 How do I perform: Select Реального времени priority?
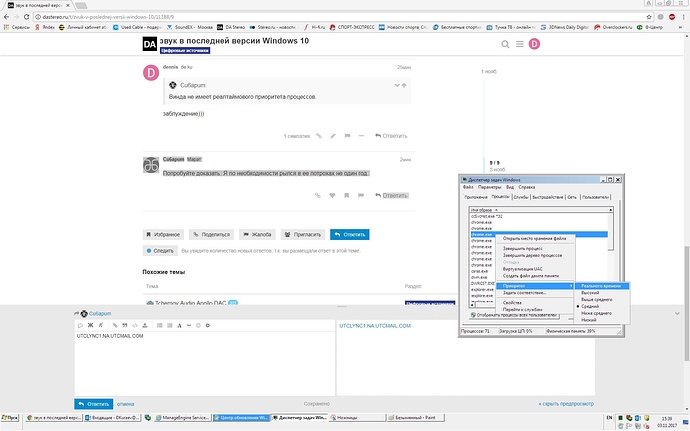(x=602, y=286)
